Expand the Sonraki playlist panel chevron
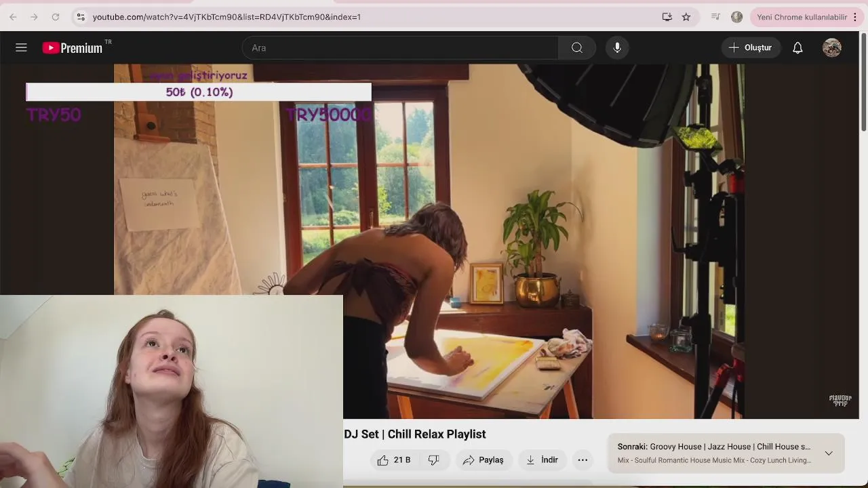Viewport: 868px width, 488px height. (829, 453)
